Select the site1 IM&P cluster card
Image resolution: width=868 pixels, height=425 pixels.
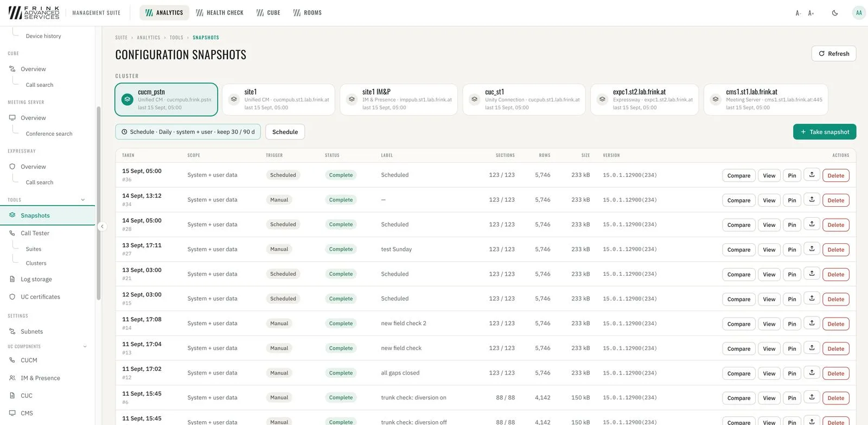coord(399,99)
